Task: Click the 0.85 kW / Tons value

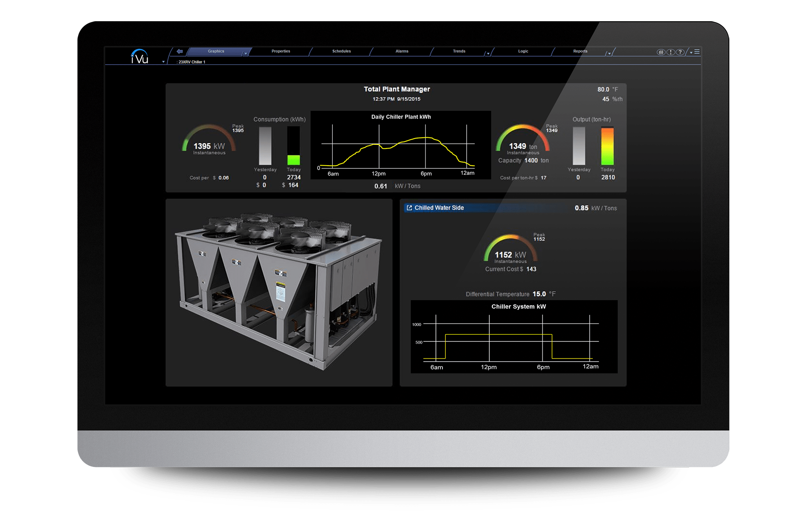Action: pyautogui.click(x=595, y=208)
